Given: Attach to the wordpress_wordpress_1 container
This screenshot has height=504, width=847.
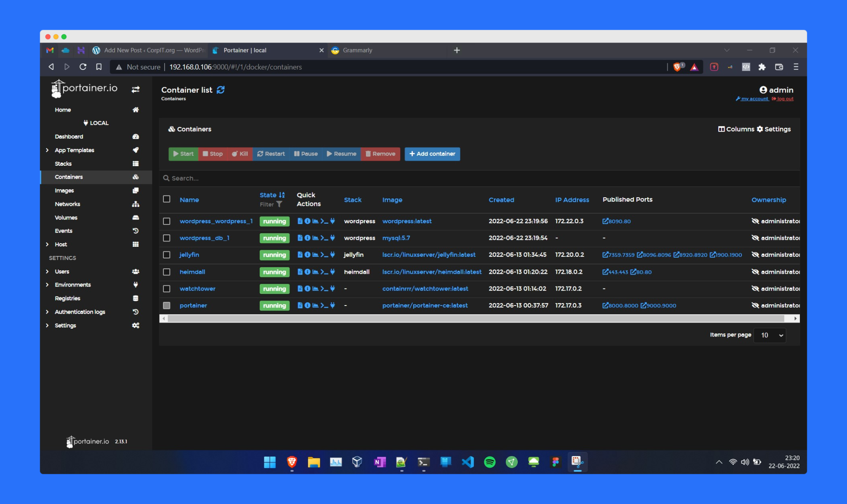Looking at the screenshot, I should click(x=333, y=221).
